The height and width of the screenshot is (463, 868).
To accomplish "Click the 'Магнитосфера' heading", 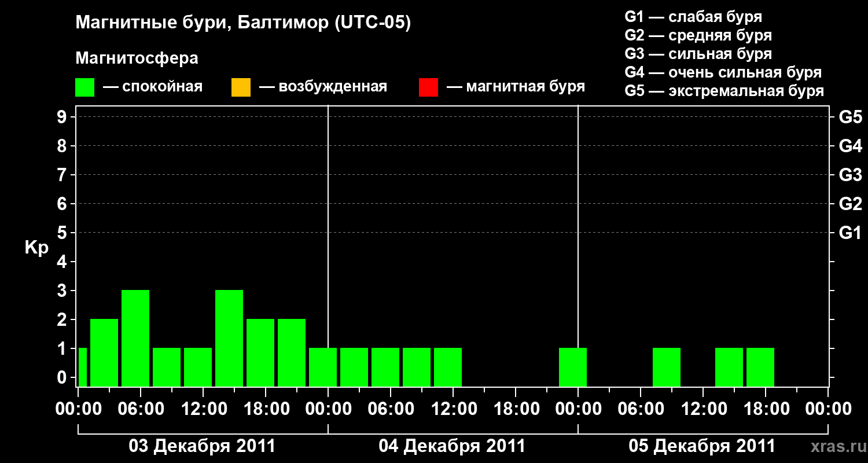I will pyautogui.click(x=137, y=59).
